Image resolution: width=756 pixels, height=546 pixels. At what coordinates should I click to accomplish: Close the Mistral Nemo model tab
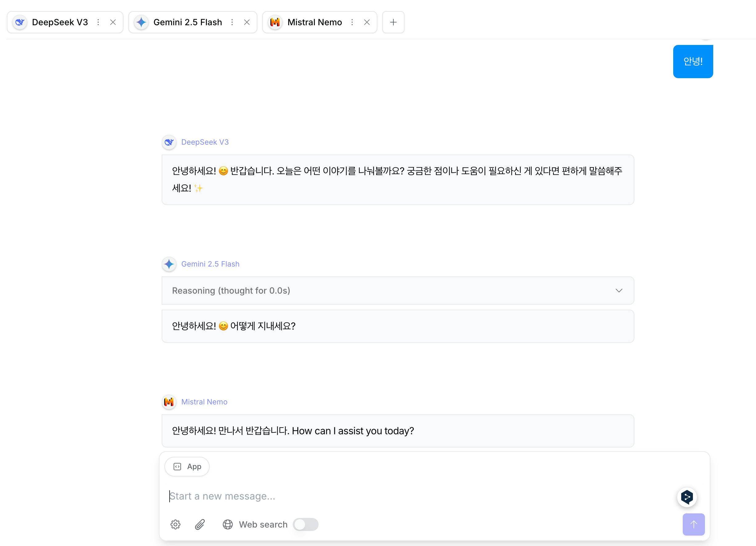[367, 22]
